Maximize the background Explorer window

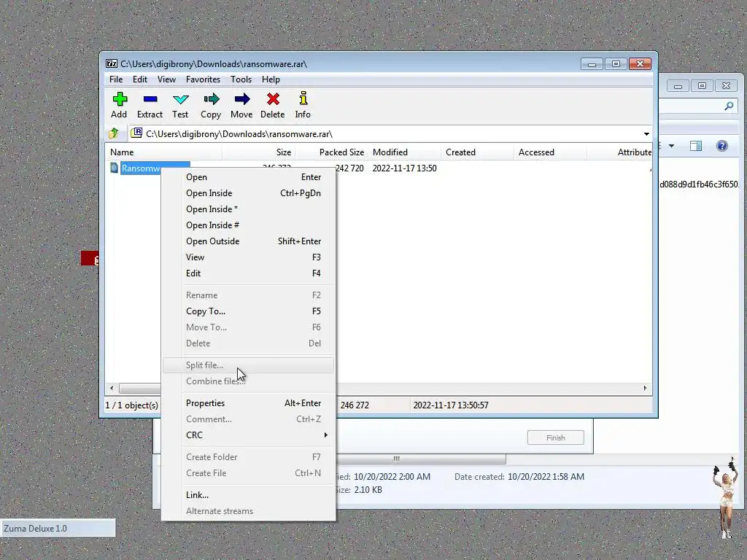[x=702, y=86]
